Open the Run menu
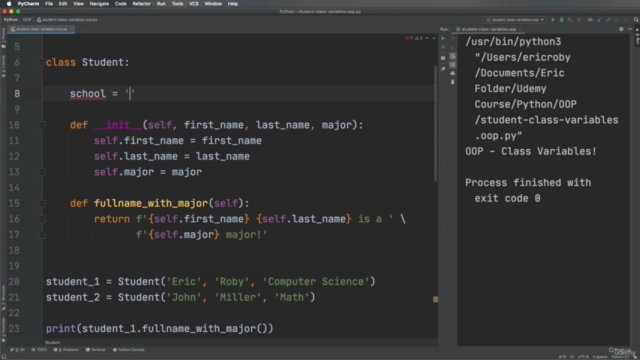The image size is (640, 360). pyautogui.click(x=161, y=4)
